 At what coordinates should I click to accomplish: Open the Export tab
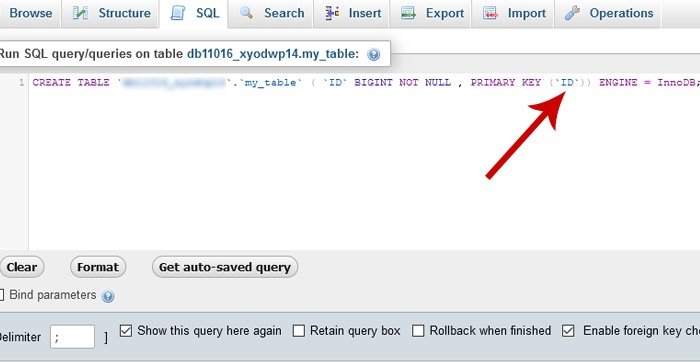coord(430,13)
